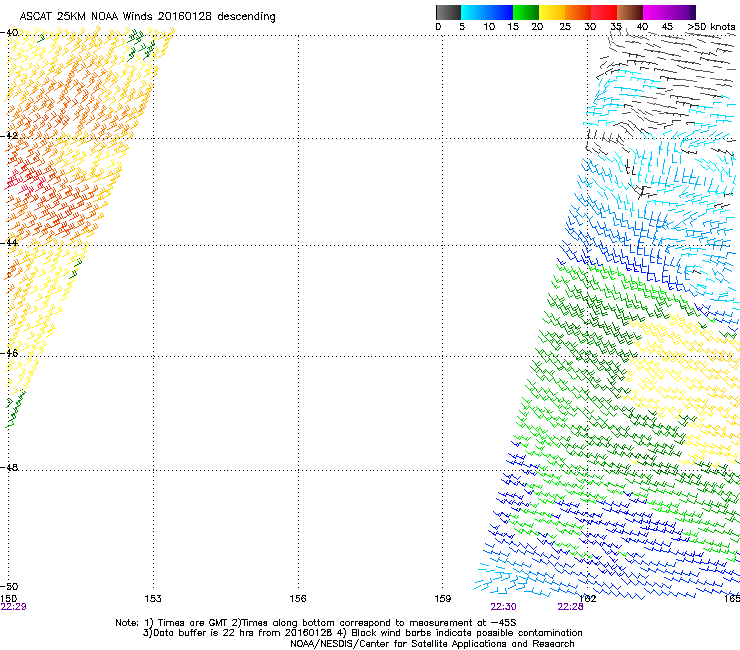
Task: Click the purple time stamp '22:28'
Action: [570, 607]
